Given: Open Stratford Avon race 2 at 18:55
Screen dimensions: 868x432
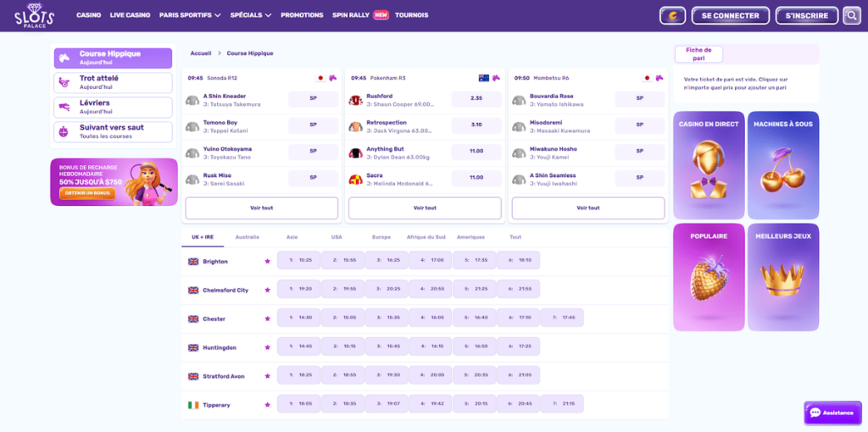Looking at the screenshot, I should point(342,375).
